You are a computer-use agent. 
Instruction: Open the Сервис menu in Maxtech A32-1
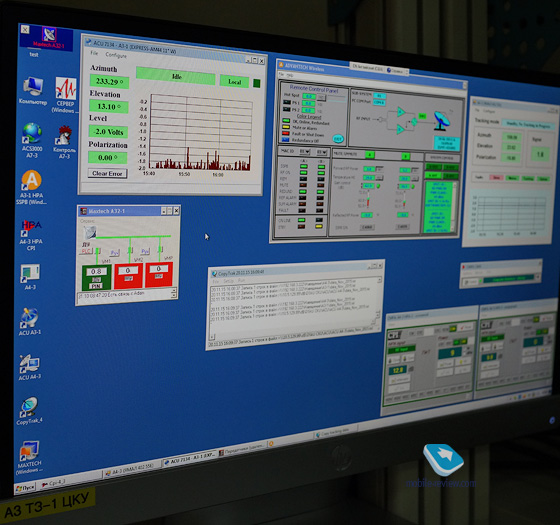click(87, 221)
